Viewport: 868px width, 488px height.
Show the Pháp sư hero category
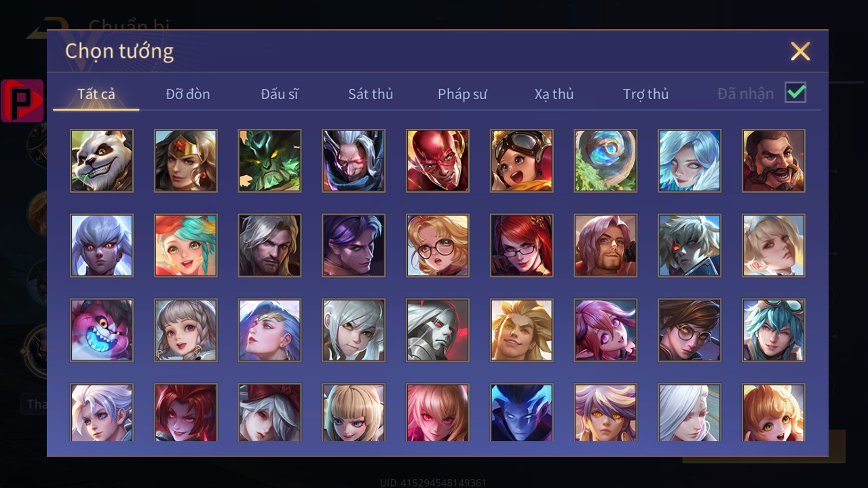click(x=462, y=94)
